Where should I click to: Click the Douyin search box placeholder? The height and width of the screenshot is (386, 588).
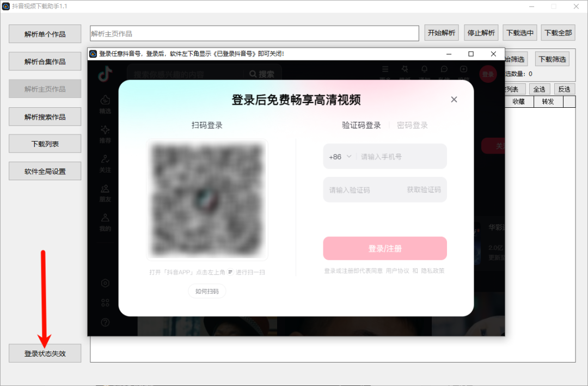169,74
